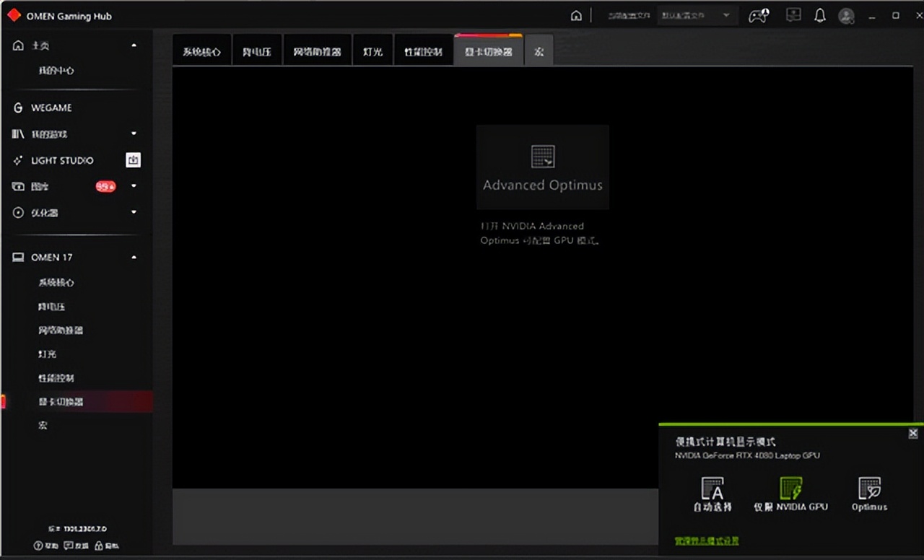
Task: Open the game controller icon in header
Action: pos(758,16)
